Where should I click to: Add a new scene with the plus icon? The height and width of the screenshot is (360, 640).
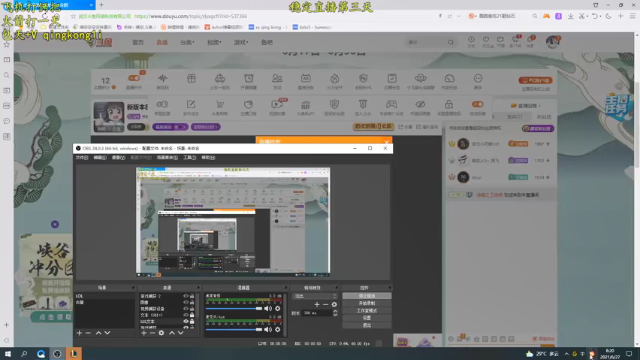[x=79, y=333]
